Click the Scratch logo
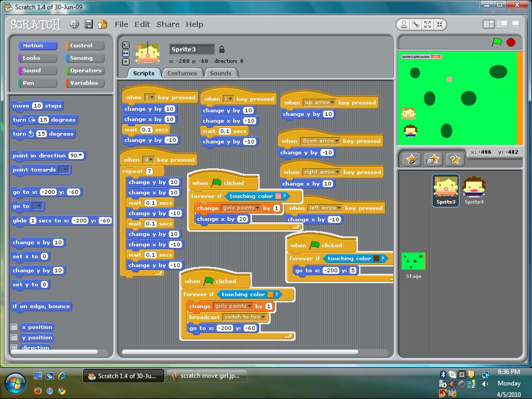Image resolution: width=532 pixels, height=399 pixels. pyautogui.click(x=36, y=24)
